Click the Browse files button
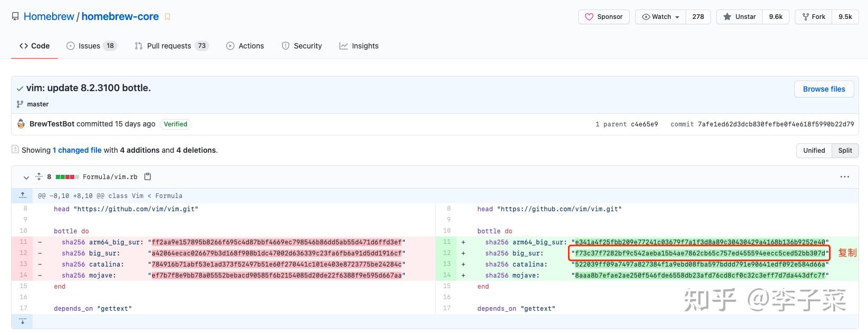This screenshot has height=335, width=868. tap(824, 89)
